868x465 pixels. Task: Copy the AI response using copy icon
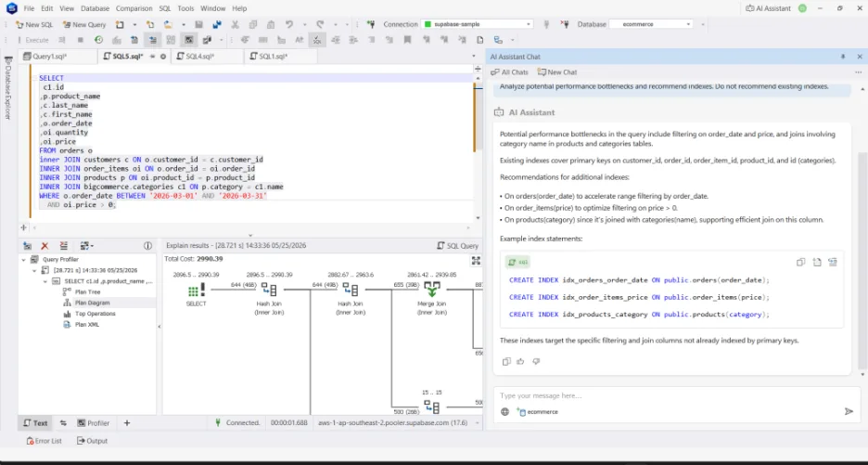[506, 361]
